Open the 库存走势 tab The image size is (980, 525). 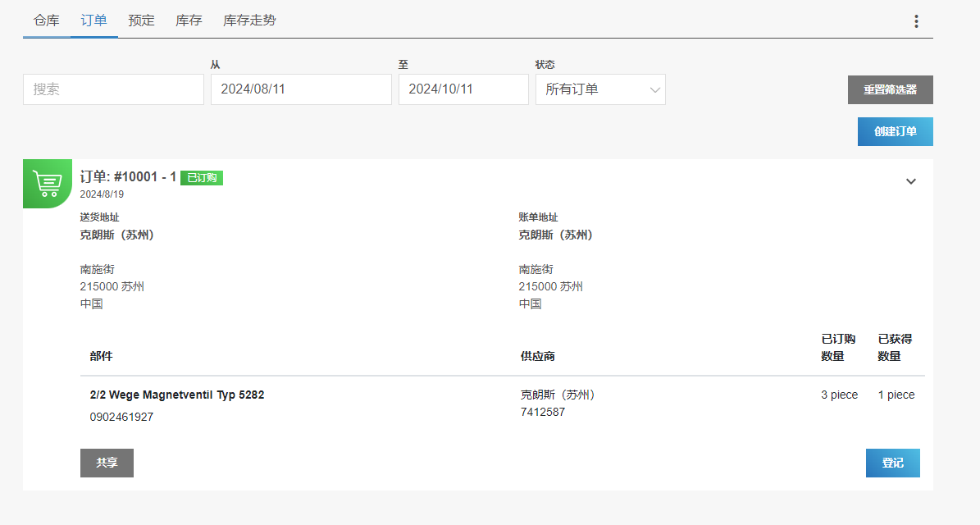click(x=249, y=21)
